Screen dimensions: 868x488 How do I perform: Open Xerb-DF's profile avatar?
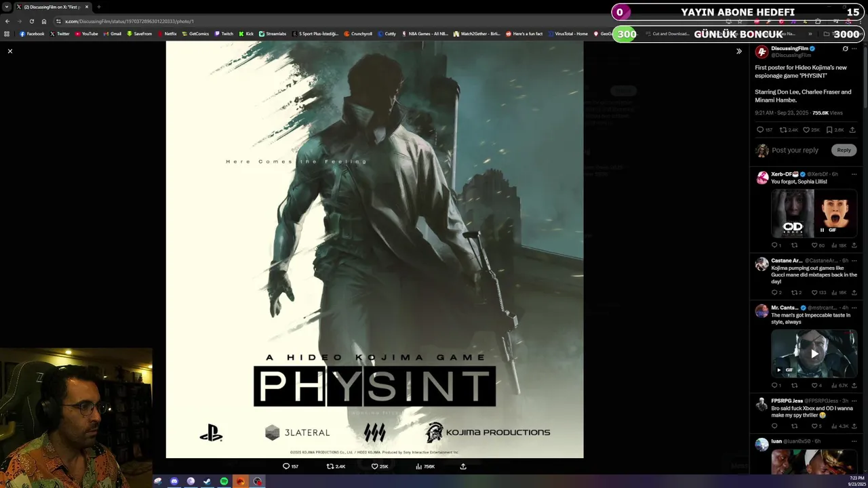point(762,178)
